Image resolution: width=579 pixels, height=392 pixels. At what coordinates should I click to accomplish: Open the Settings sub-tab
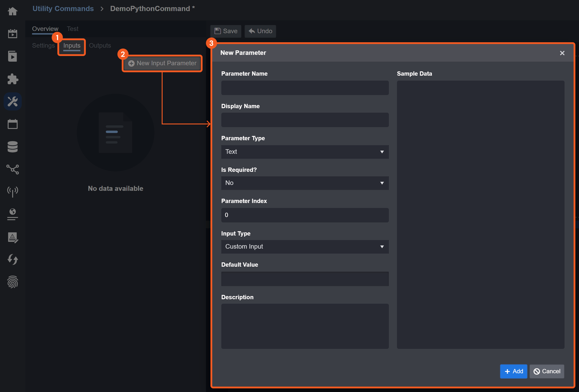tap(43, 46)
